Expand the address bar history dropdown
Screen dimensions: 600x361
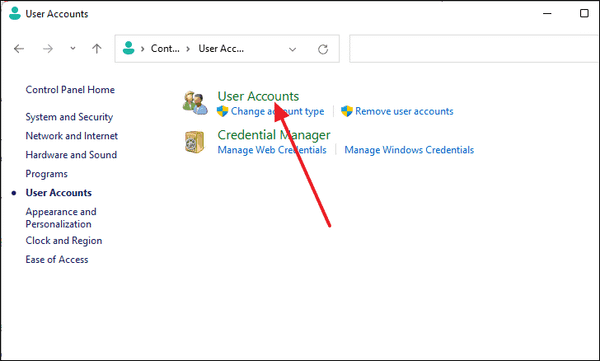[292, 49]
